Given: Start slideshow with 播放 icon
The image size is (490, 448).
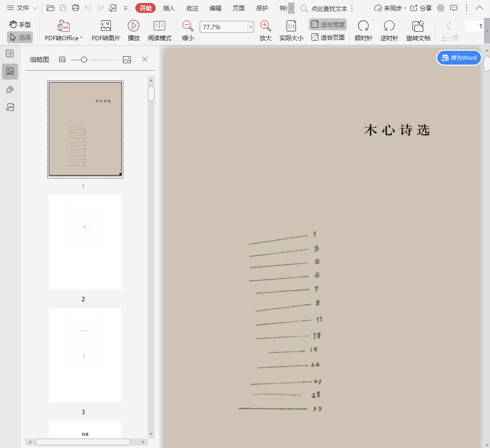Looking at the screenshot, I should tap(133, 26).
